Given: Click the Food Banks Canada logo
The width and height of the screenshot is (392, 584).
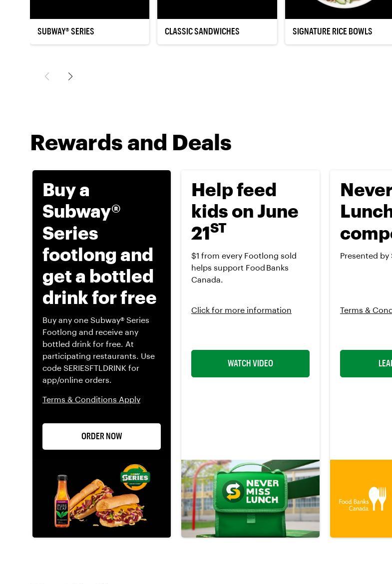Looking at the screenshot, I should click(x=363, y=499).
